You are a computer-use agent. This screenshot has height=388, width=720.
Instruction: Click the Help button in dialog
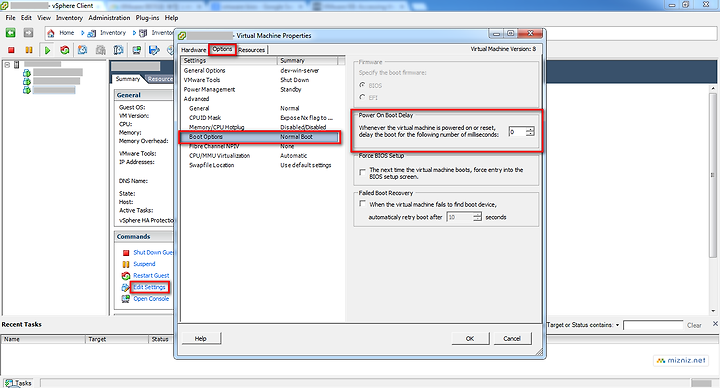(201, 338)
